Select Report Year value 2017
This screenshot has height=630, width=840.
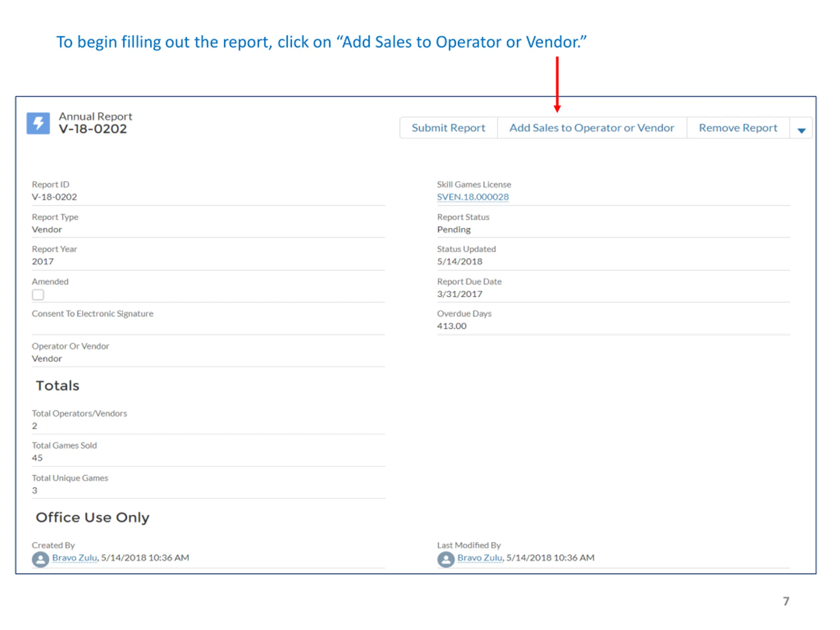click(x=43, y=261)
